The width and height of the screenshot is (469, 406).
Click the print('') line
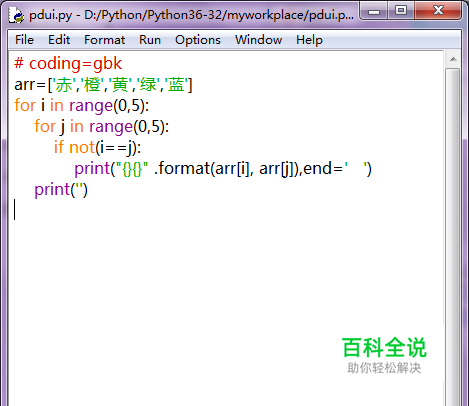point(61,190)
